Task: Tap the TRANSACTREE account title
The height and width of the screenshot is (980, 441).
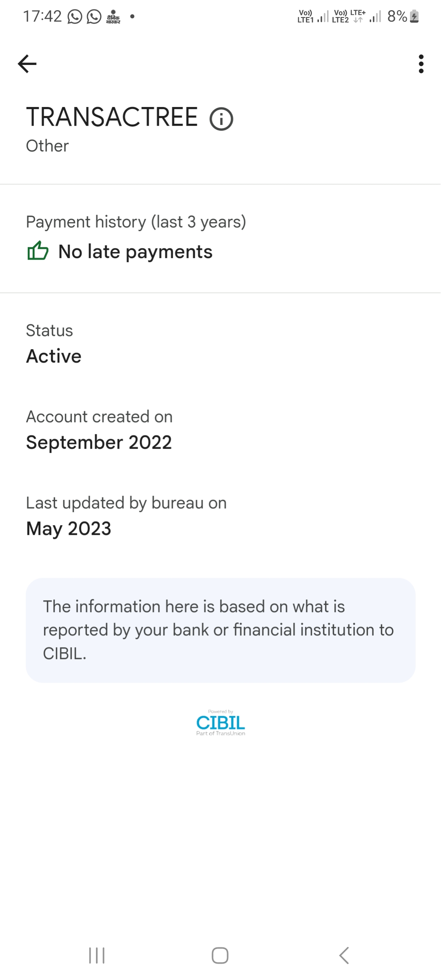Action: 112,117
